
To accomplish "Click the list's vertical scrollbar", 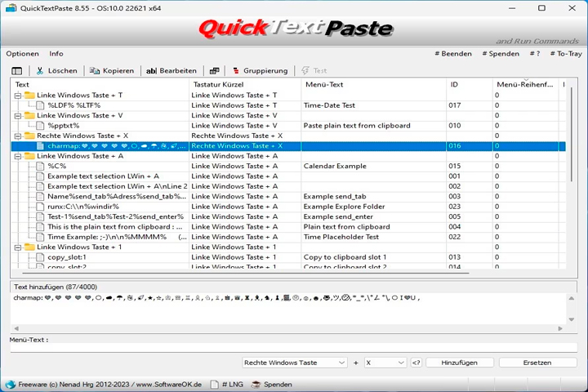I will [571, 135].
